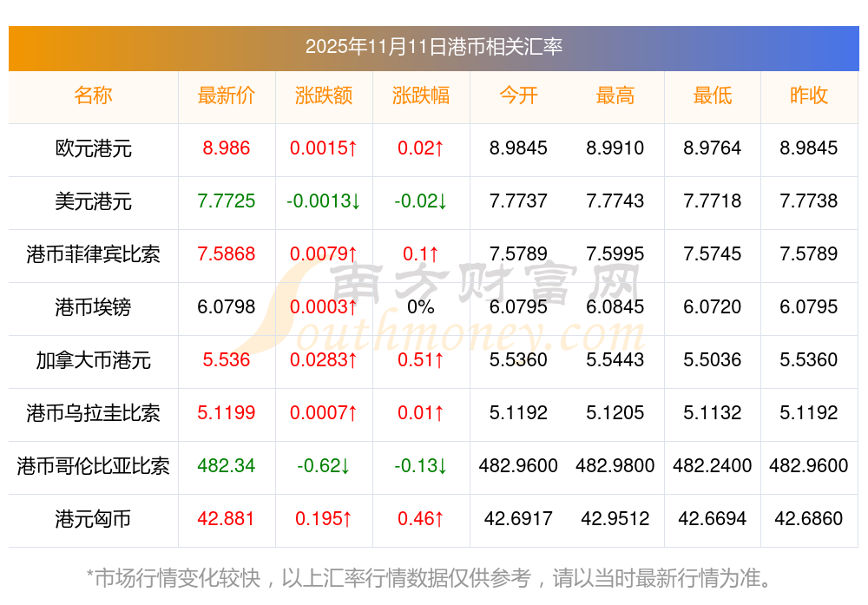Click 港币乌拉圭比索 high value 5.1205

[615, 413]
